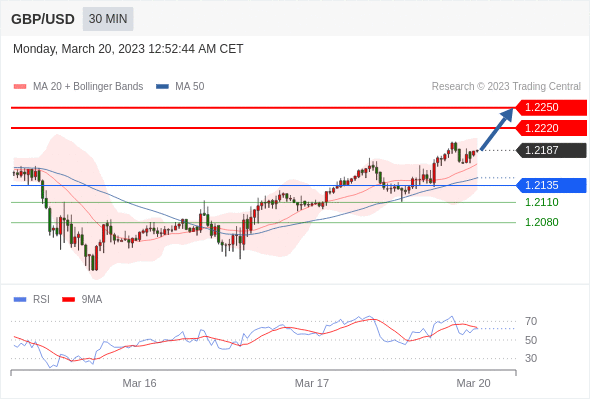The image size is (590, 400).
Task: Click the 30 MIN timeframe button
Action: 108,19
